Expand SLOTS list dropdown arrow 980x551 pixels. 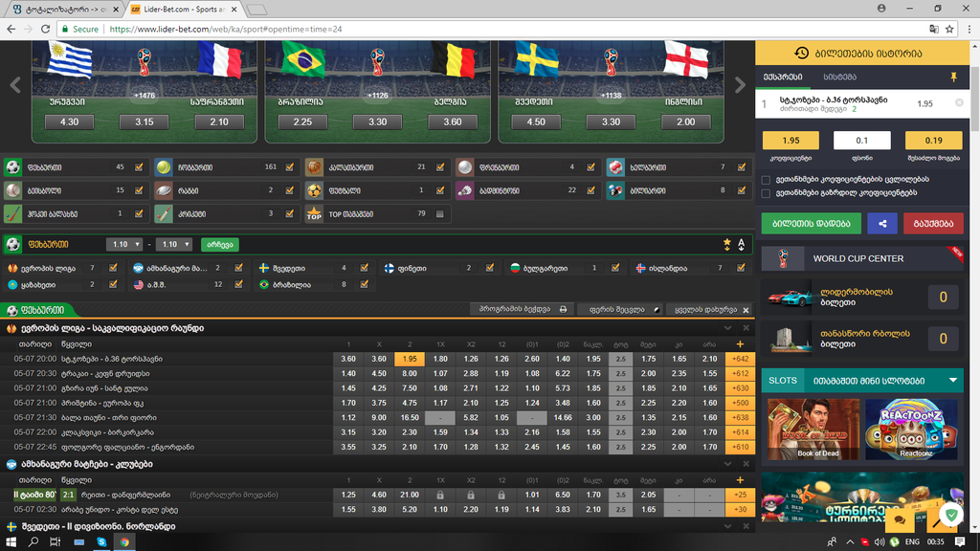pos(953,381)
